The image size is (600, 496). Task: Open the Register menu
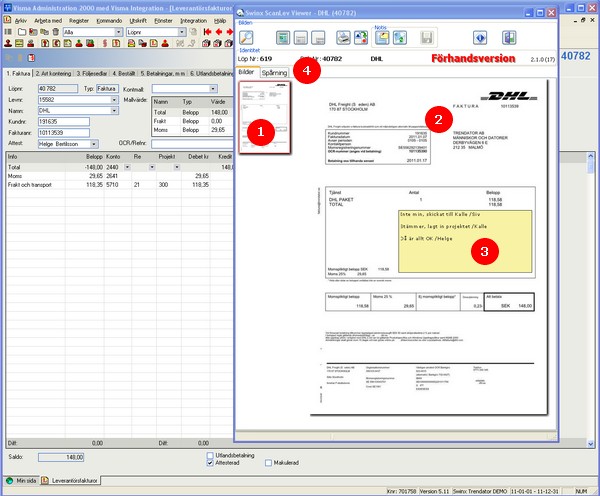[x=79, y=20]
